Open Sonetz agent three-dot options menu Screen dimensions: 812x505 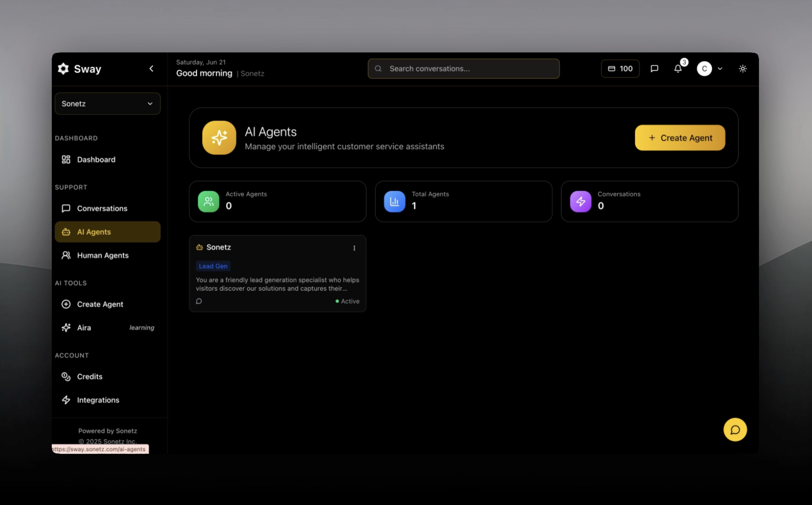(x=354, y=248)
